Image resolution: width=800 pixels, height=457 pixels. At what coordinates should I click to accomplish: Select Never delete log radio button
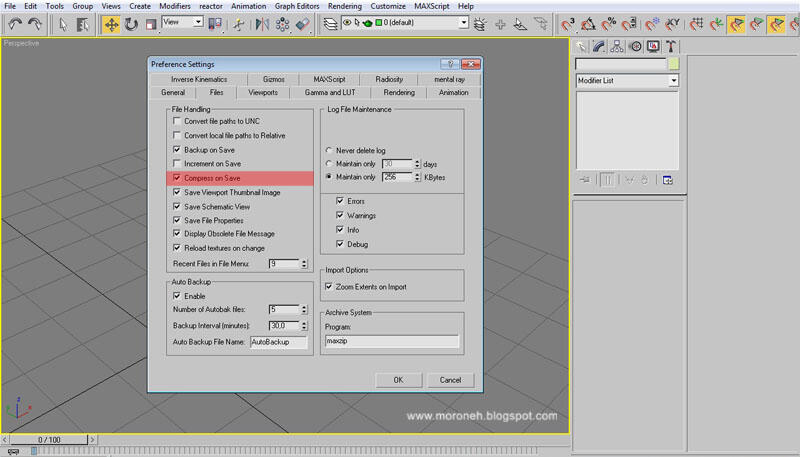(329, 150)
